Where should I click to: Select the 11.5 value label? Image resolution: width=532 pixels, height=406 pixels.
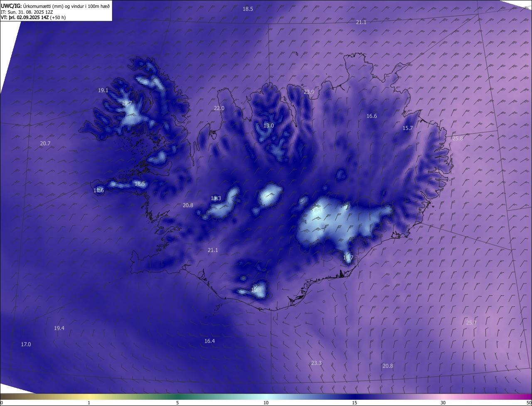140,183
